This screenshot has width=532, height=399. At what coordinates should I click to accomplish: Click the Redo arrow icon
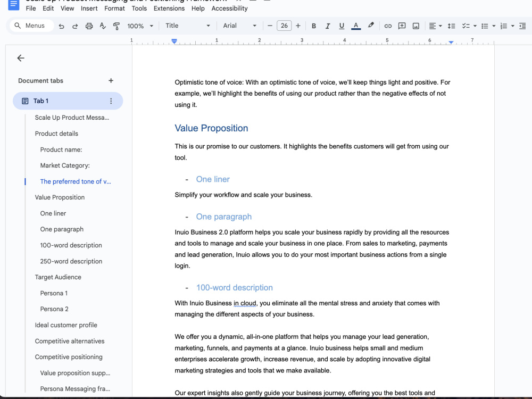click(x=75, y=26)
